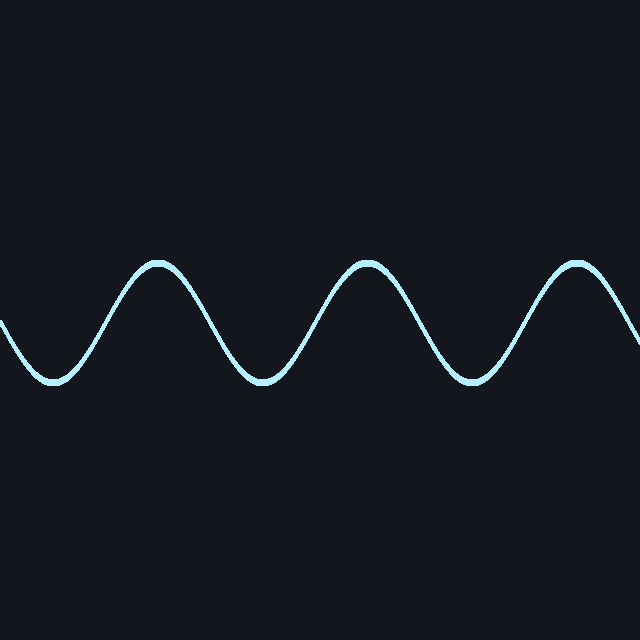Click the first rising slope midpoint of the wave
The width and height of the screenshot is (640, 640).
(106, 322)
